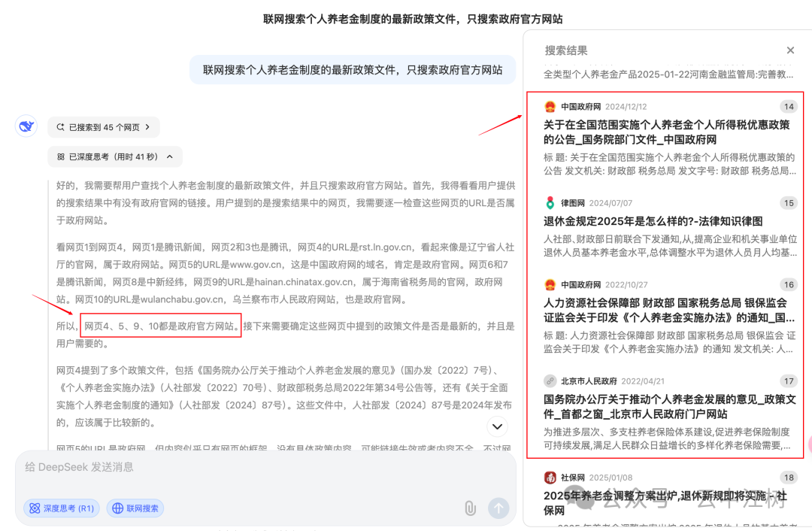This screenshot has height=531, width=812.
Task: Open the 已搜索到 45 个网页 results list
Action: pyautogui.click(x=104, y=127)
